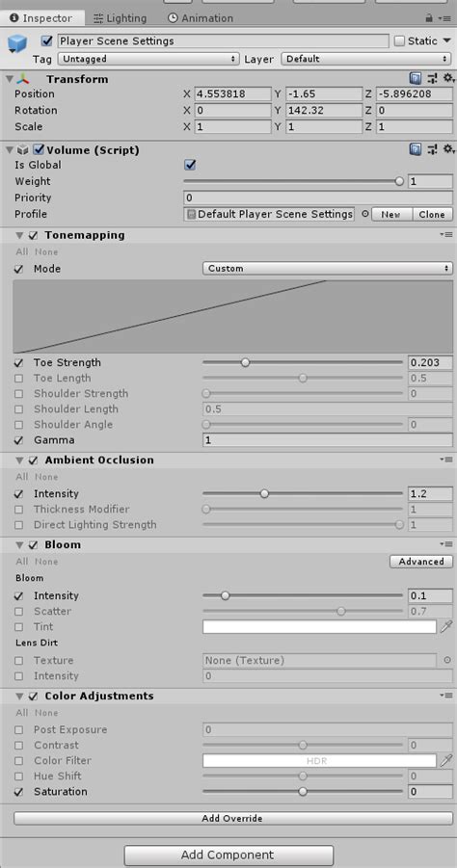Switch to the Lighting tab
Viewport: 457px width, 868px height.
(120, 18)
